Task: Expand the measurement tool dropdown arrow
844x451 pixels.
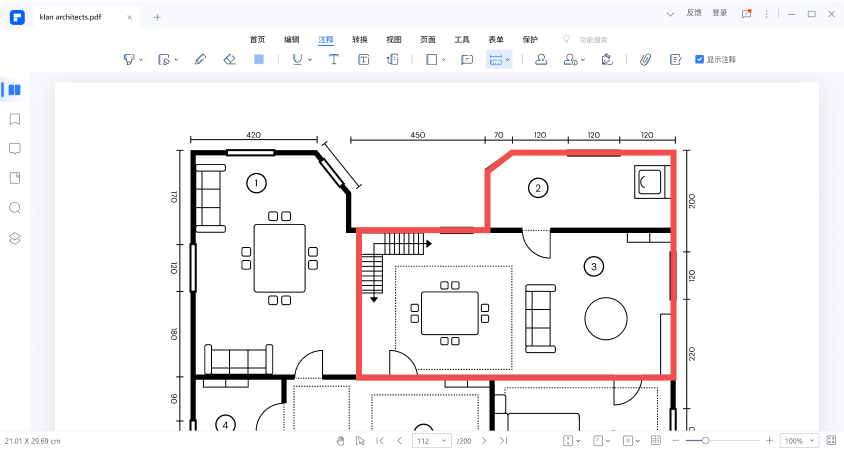Action: (509, 60)
